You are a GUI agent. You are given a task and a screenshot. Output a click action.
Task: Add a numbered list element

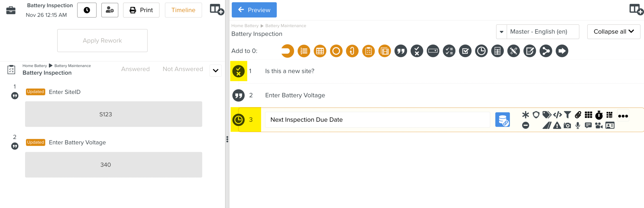tap(304, 51)
